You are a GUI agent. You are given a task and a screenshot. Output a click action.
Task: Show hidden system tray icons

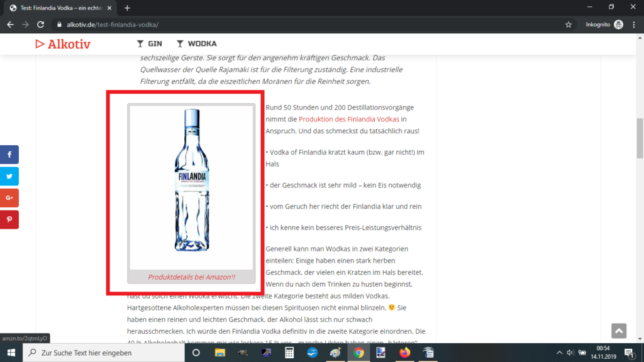[x=559, y=353]
